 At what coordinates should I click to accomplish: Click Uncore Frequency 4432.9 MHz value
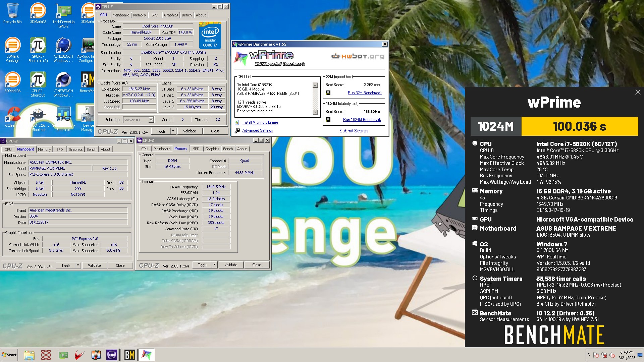pos(245,173)
